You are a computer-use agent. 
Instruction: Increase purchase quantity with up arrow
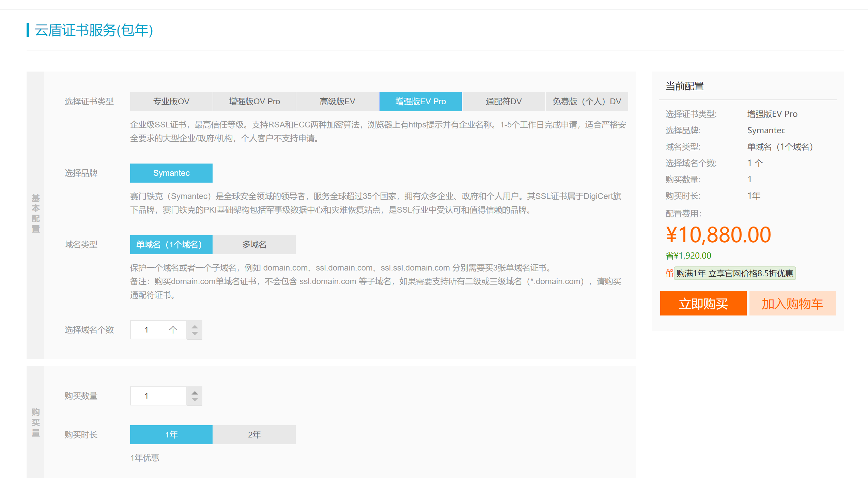click(195, 392)
